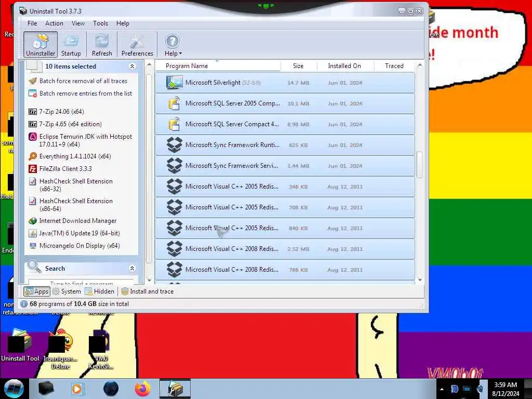532x399 pixels.
Task: Click the program list scroll-up arrow
Action: point(420,64)
